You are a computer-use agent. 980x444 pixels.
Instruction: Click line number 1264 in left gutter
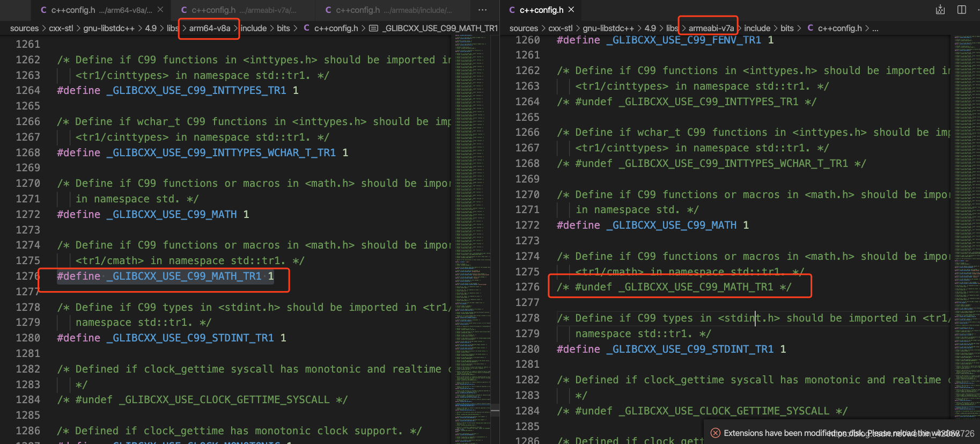(28, 90)
